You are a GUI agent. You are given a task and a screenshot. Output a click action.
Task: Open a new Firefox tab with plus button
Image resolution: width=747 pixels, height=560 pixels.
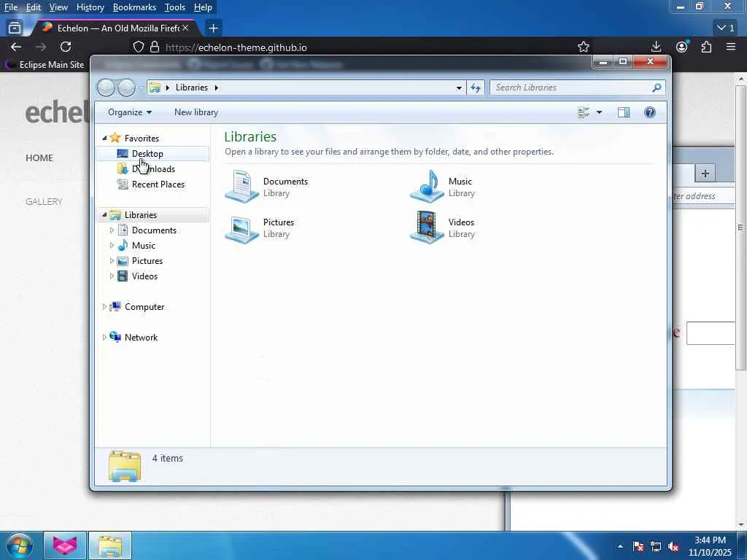(x=213, y=28)
